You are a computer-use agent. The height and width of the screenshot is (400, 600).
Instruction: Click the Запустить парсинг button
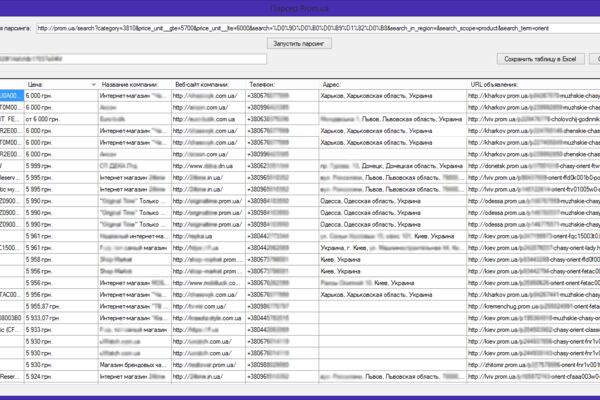[299, 44]
